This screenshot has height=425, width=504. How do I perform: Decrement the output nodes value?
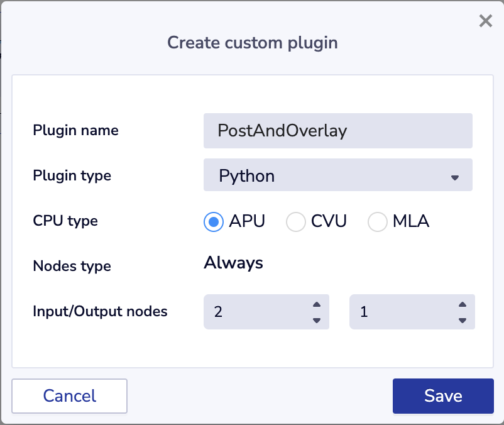(463, 320)
